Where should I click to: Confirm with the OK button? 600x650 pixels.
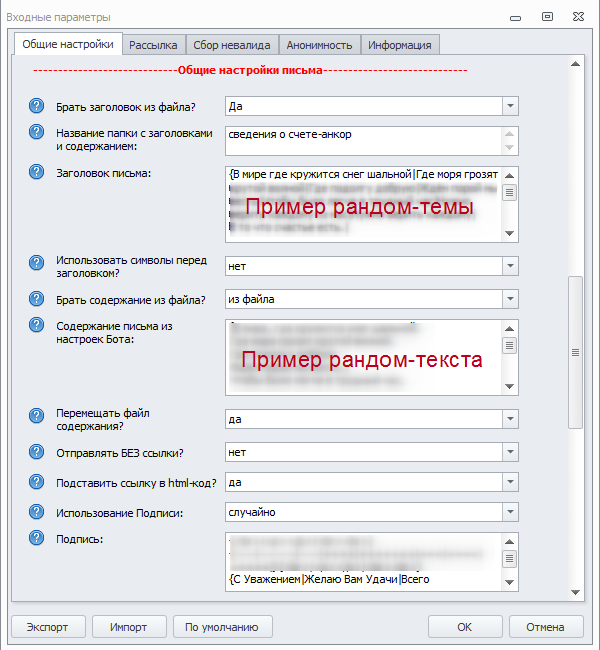465,627
